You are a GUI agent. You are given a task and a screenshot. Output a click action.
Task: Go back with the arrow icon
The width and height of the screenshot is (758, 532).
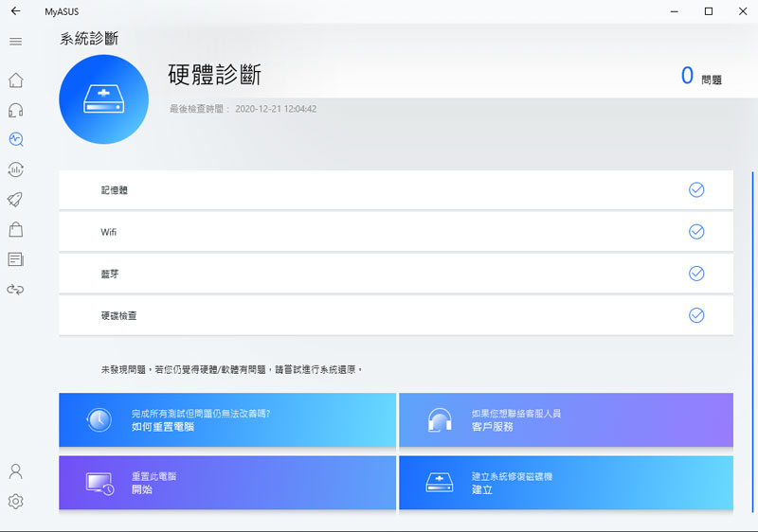pyautogui.click(x=16, y=11)
